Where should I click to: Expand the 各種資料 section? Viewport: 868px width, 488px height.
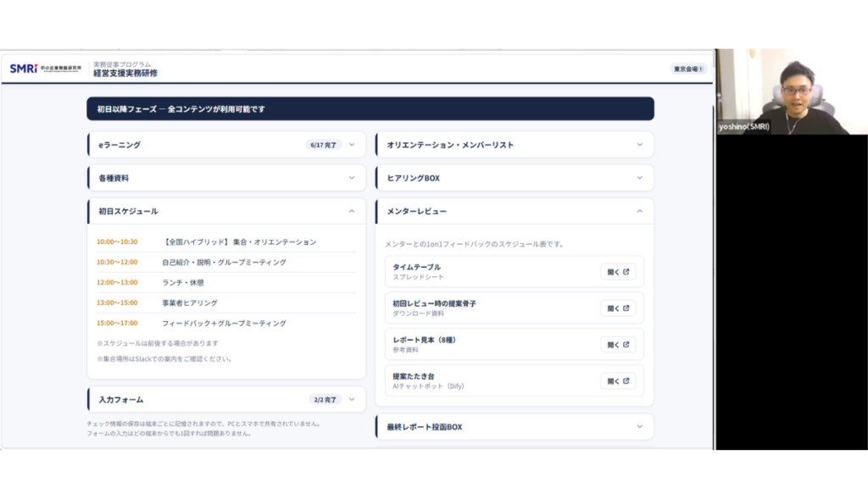pos(352,178)
